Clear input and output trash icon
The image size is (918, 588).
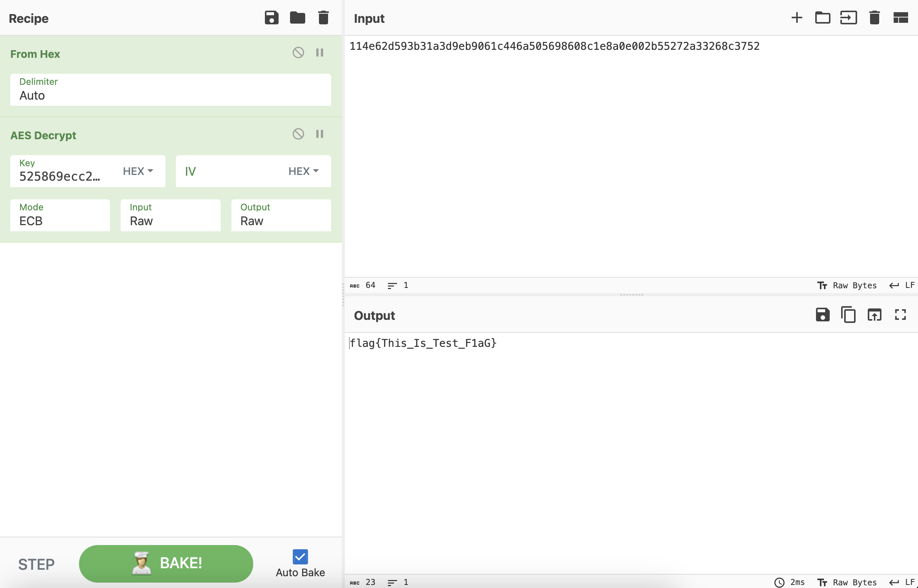(875, 18)
